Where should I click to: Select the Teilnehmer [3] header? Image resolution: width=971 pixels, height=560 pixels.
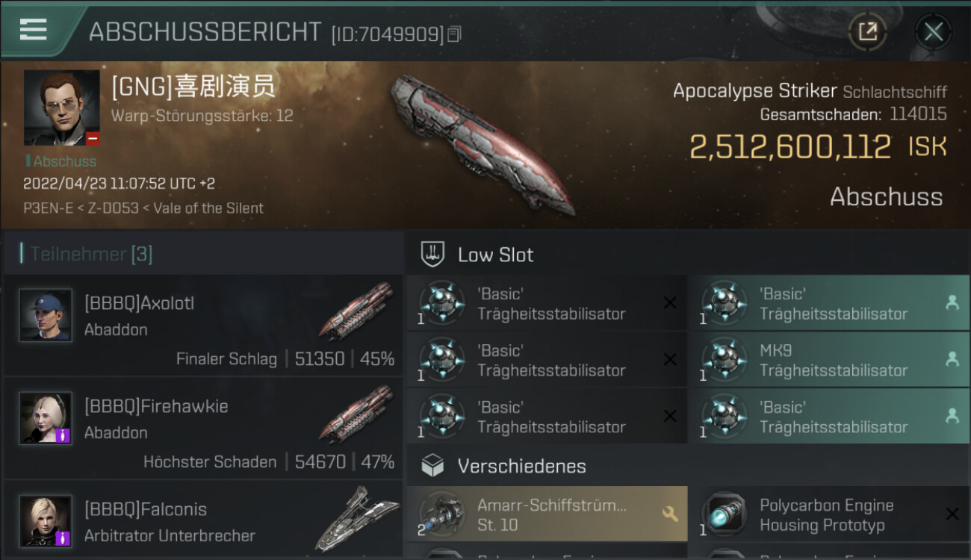[x=91, y=254]
